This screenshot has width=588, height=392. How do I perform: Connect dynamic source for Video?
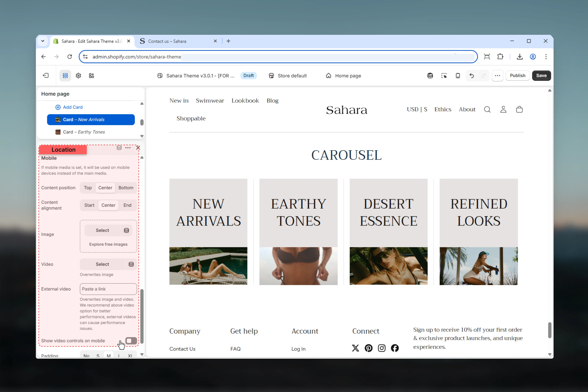[x=131, y=264]
